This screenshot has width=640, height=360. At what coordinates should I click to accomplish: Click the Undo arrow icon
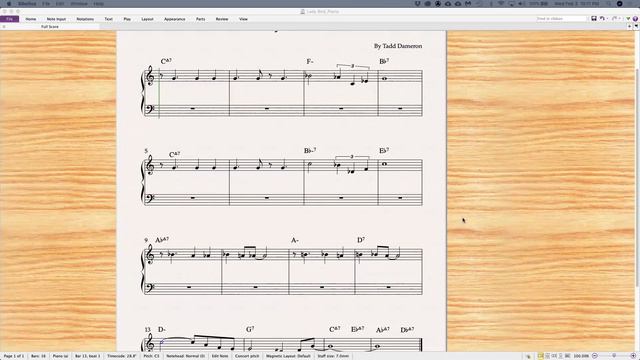pyautogui.click(x=602, y=18)
